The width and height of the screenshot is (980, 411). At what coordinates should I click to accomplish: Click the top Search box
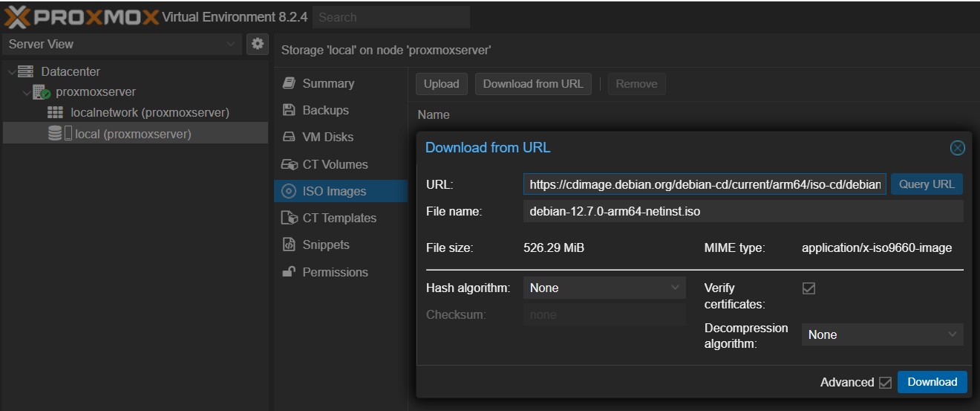(x=391, y=17)
